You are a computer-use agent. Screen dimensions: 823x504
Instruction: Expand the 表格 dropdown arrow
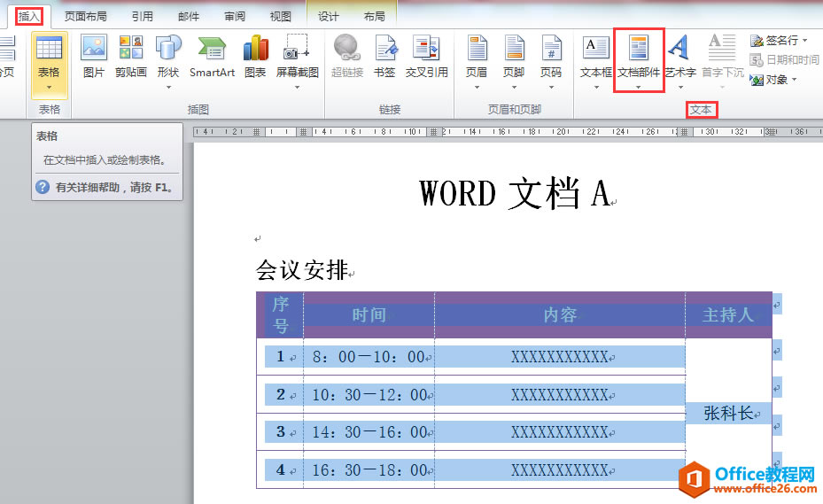(x=49, y=88)
